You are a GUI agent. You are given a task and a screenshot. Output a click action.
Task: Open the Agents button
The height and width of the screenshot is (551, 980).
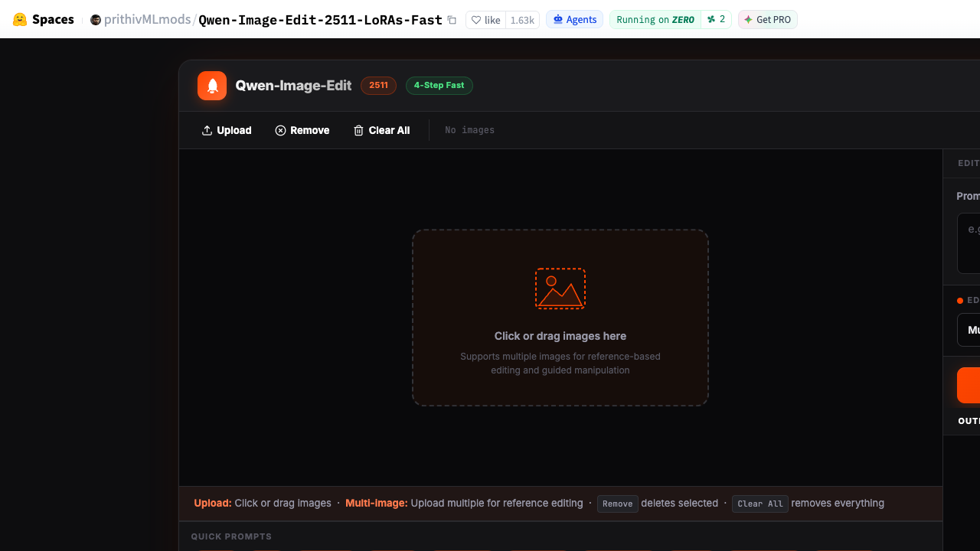(x=574, y=20)
